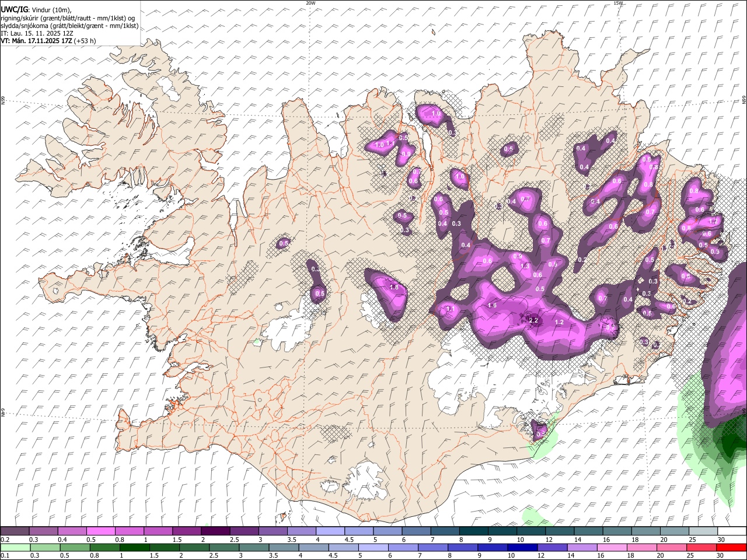Click the "slydda/snjókoma" legend description line
The width and height of the screenshot is (747, 560).
(69, 26)
